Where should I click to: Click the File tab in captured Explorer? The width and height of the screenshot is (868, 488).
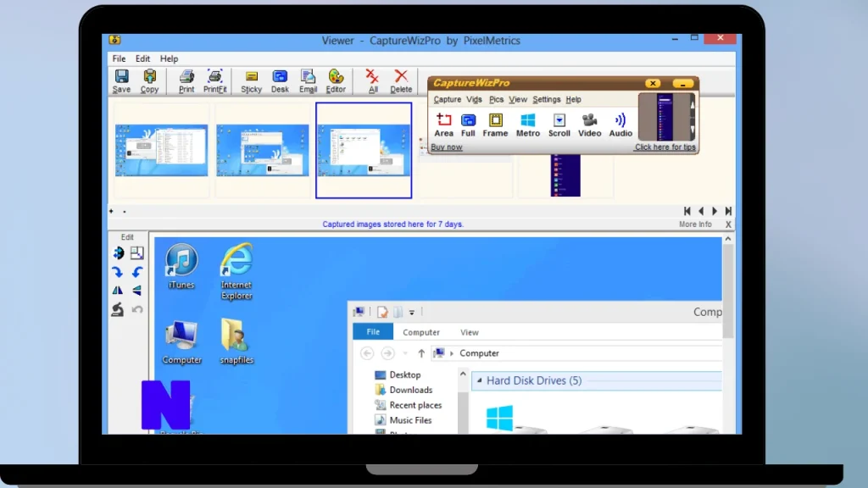pos(373,331)
